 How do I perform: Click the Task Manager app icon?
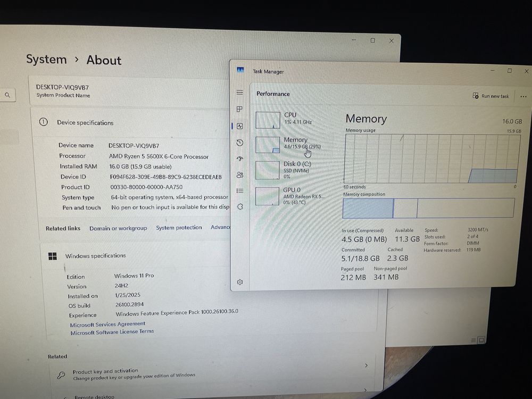pos(240,70)
